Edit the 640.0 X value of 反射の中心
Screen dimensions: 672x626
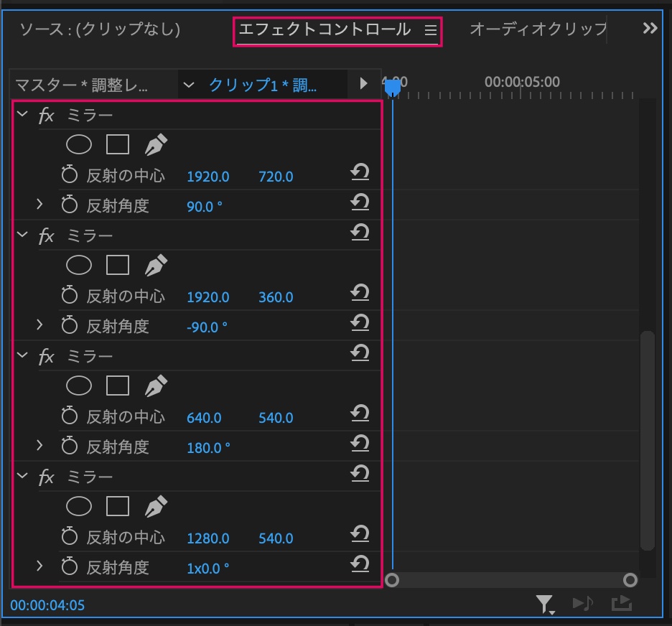204,418
